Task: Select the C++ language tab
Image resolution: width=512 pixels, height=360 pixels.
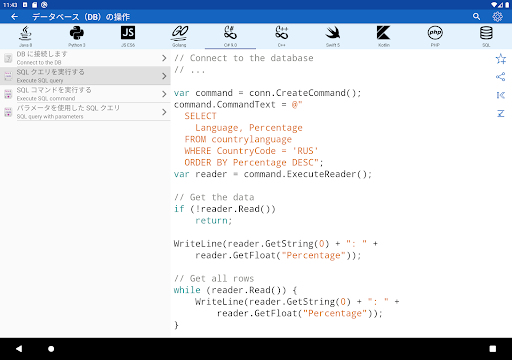Action: tap(282, 36)
